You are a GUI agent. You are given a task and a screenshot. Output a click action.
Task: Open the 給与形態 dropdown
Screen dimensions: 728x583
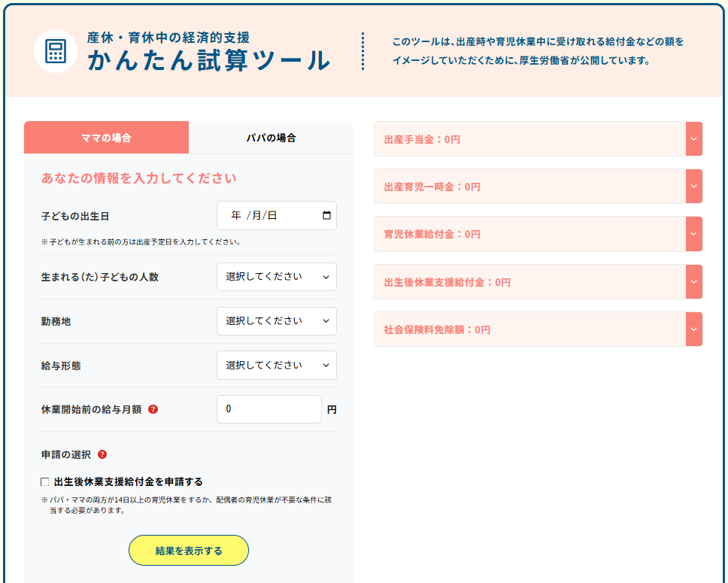point(276,366)
